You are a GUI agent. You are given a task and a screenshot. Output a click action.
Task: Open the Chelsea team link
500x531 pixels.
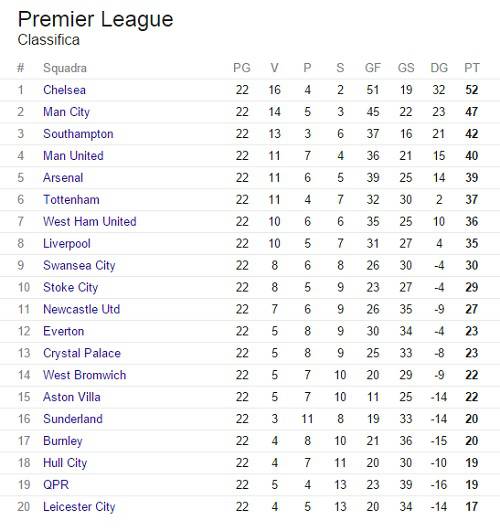click(64, 90)
